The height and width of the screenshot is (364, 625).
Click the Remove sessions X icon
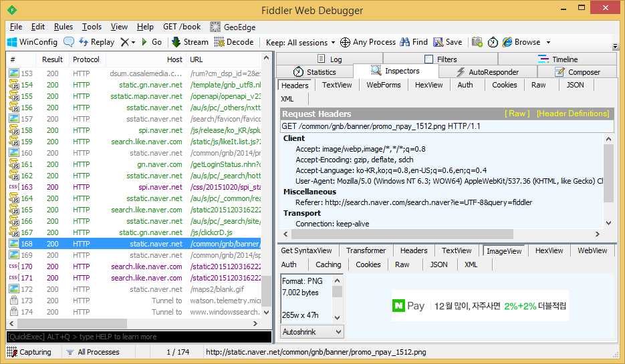(125, 42)
